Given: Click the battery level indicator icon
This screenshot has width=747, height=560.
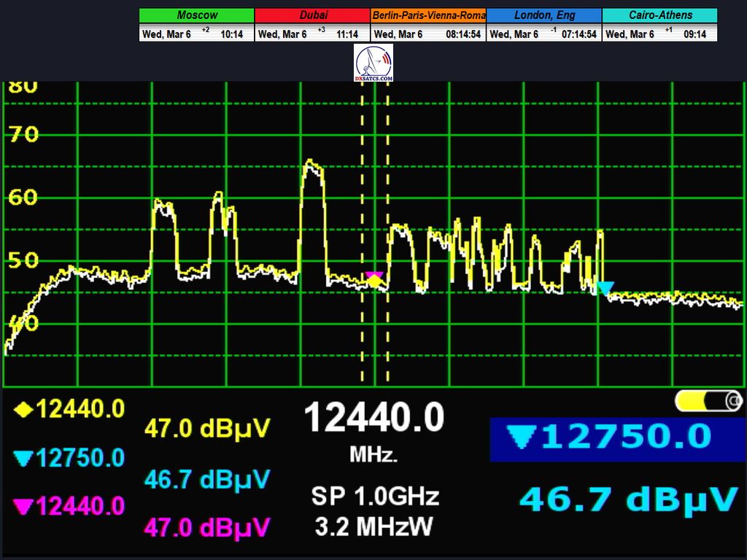Looking at the screenshot, I should pos(708,400).
